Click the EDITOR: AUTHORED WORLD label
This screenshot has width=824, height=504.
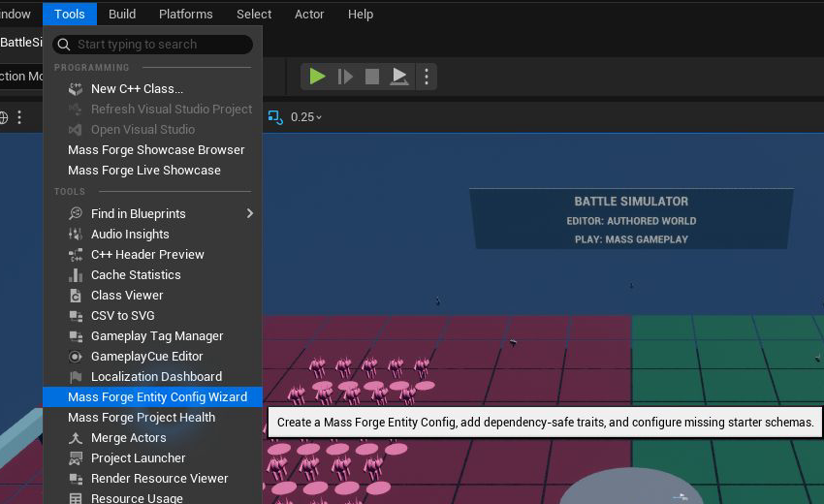coord(631,221)
